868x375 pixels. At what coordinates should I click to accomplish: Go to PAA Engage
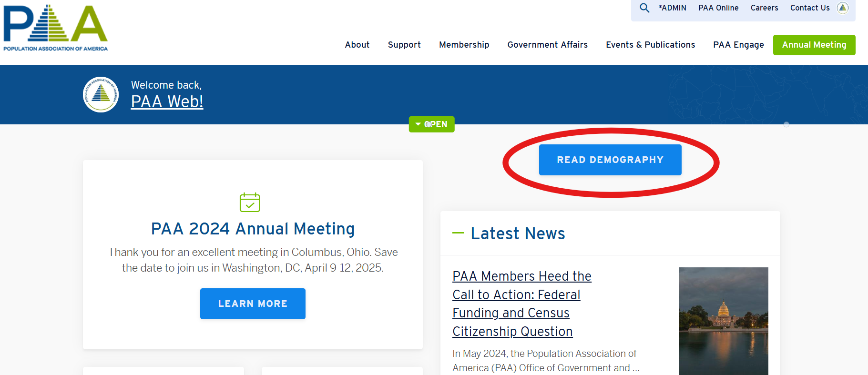[x=738, y=45]
